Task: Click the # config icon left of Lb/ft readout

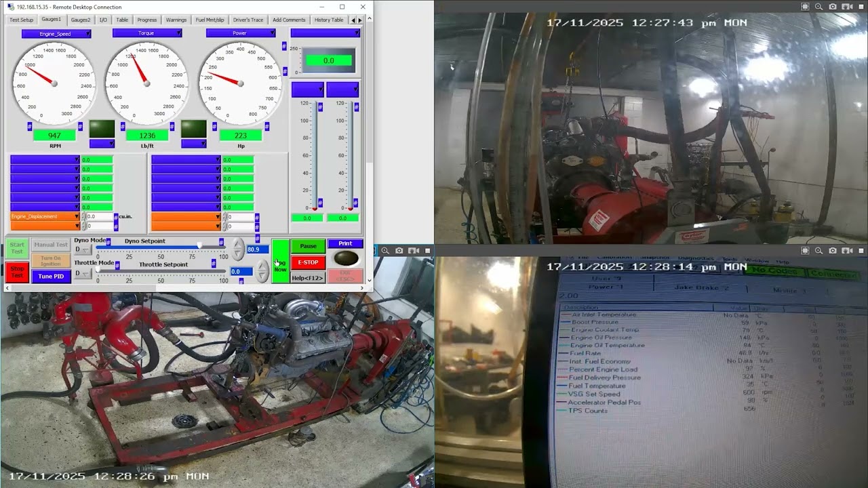Action: point(122,126)
